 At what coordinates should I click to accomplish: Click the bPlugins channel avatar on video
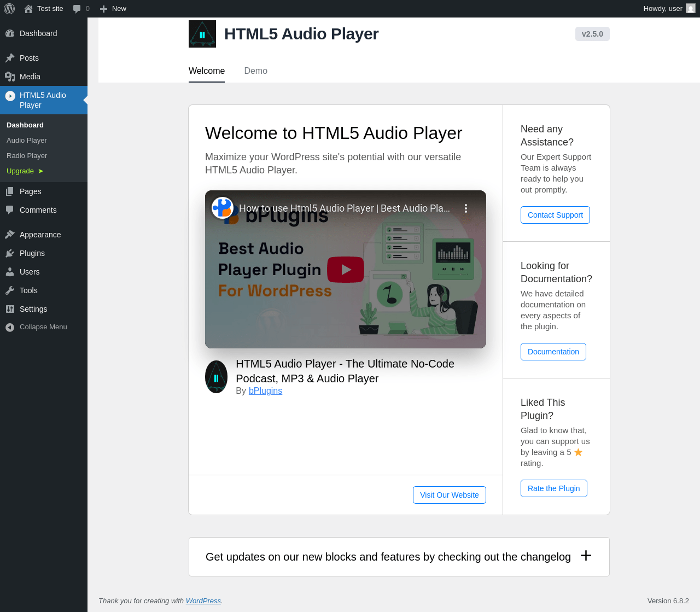point(223,208)
